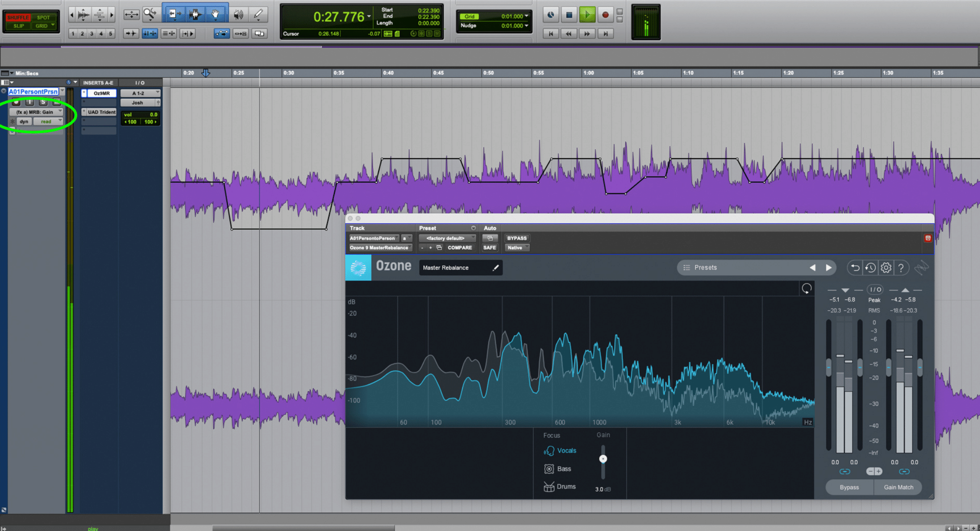Screen dimensions: 980x531
Task: Click the audio waveform zoom icon
Action: pos(83,15)
